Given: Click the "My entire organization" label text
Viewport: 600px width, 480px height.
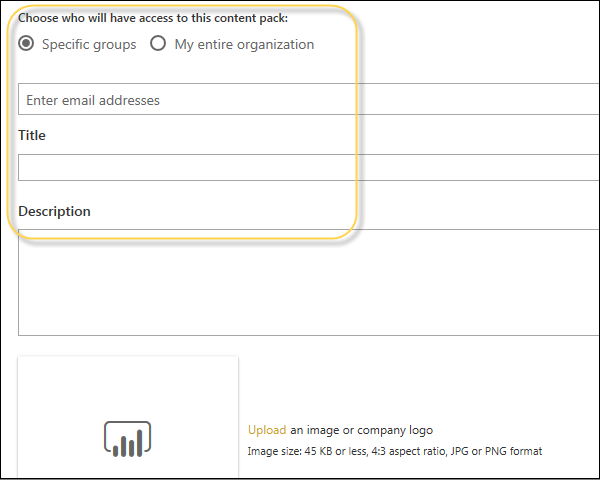Looking at the screenshot, I should [243, 44].
